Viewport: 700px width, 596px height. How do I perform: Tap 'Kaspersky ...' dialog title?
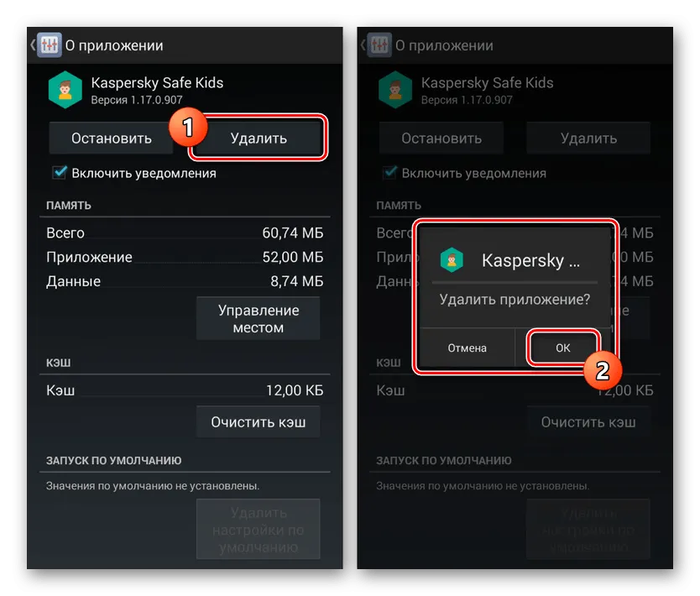530,260
